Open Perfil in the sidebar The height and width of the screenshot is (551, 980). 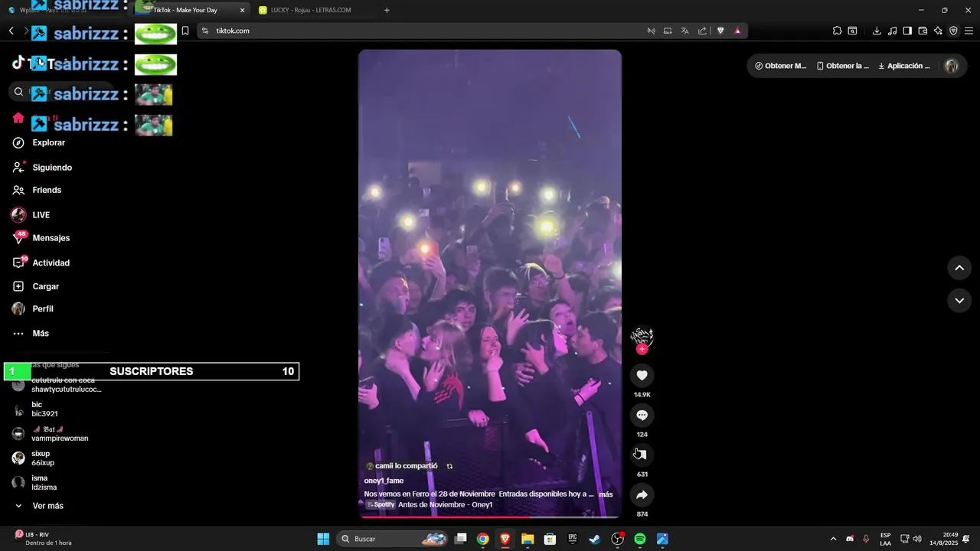tap(33, 309)
